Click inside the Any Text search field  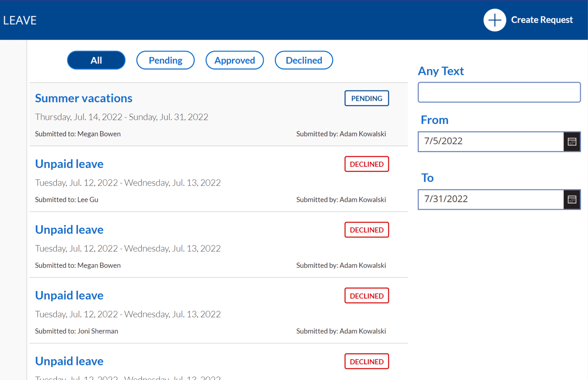(499, 92)
